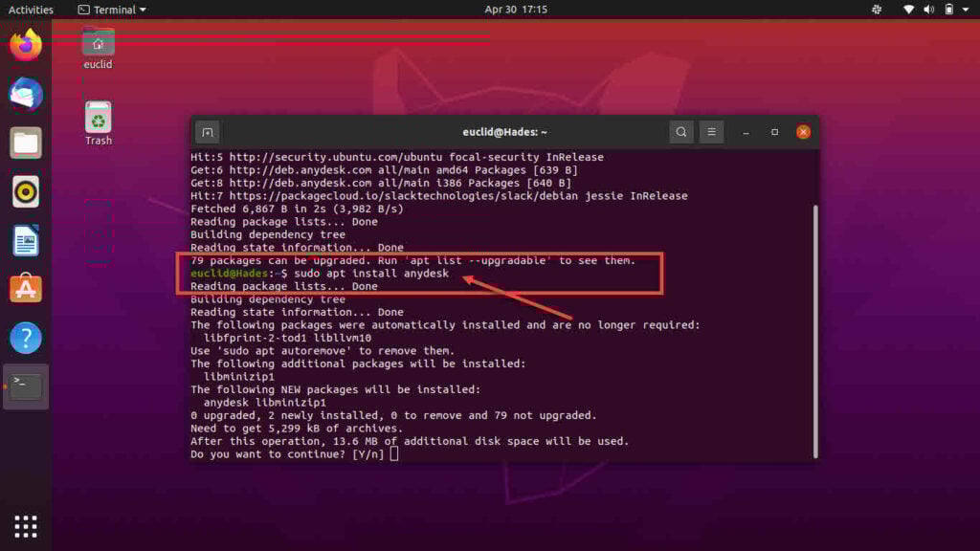Open terminal hamburger menu
The width and height of the screenshot is (980, 551).
711,132
